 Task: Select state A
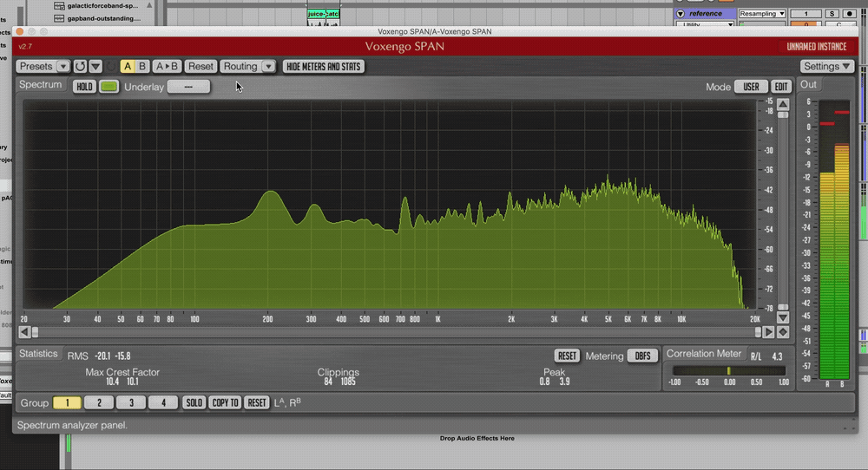point(128,67)
